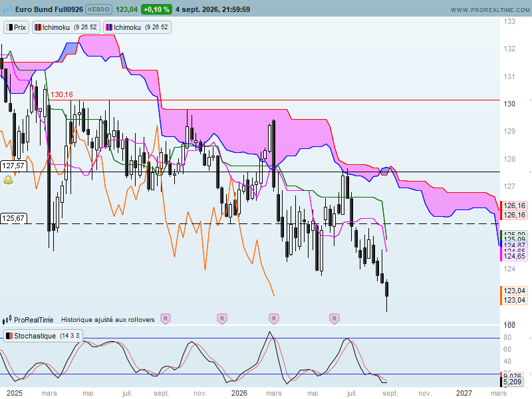
Task: Open the HEBDO timeframe selector
Action: (x=98, y=9)
